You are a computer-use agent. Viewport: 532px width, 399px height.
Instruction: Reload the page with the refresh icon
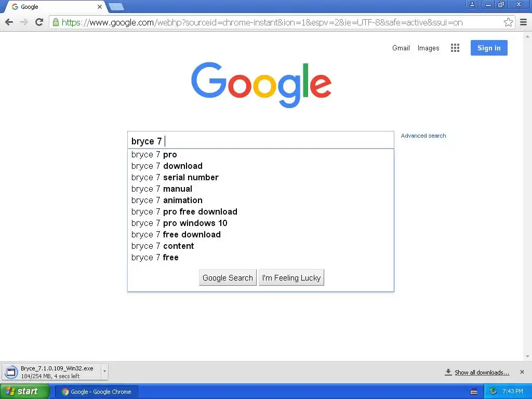point(39,22)
